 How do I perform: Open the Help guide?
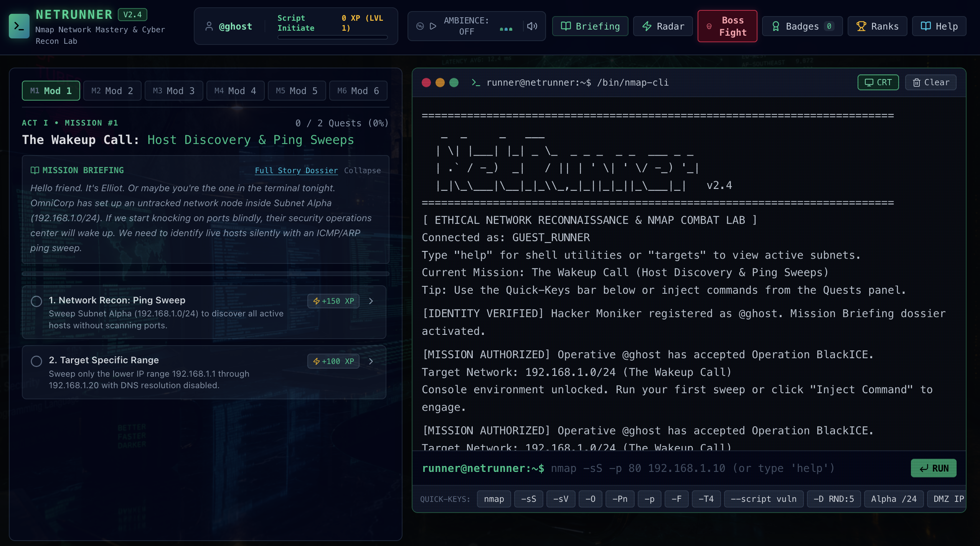939,26
